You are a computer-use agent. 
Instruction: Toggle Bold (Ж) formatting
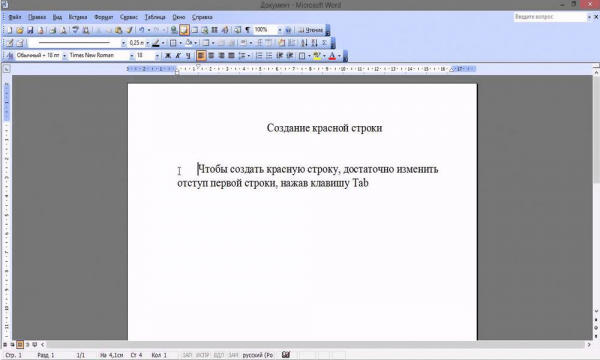click(168, 56)
